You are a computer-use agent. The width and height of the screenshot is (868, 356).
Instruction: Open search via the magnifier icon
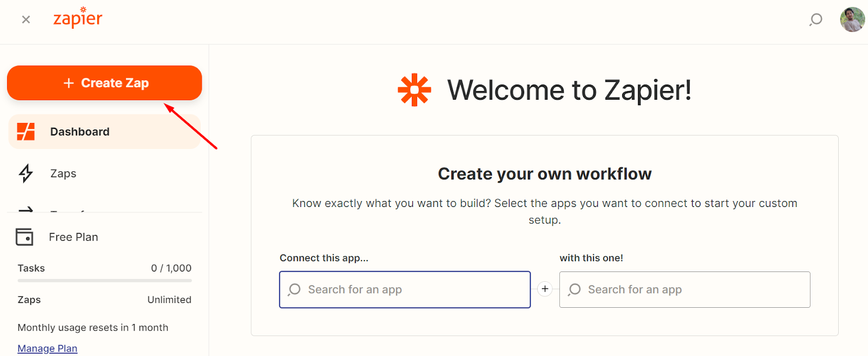815,20
